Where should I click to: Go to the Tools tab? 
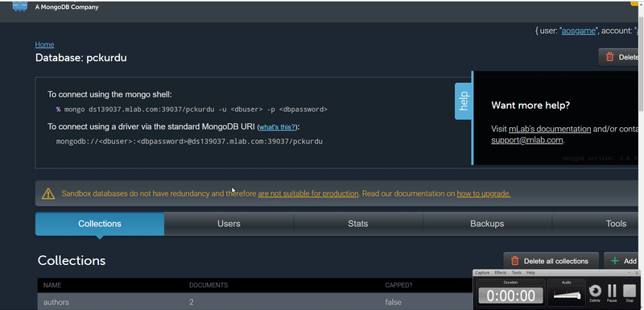(616, 224)
